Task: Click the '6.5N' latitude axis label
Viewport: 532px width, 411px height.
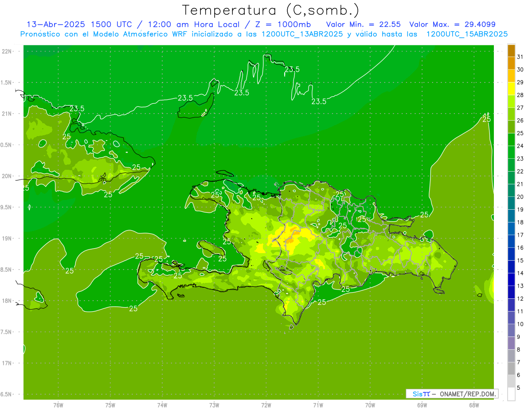Action: (x=6, y=394)
